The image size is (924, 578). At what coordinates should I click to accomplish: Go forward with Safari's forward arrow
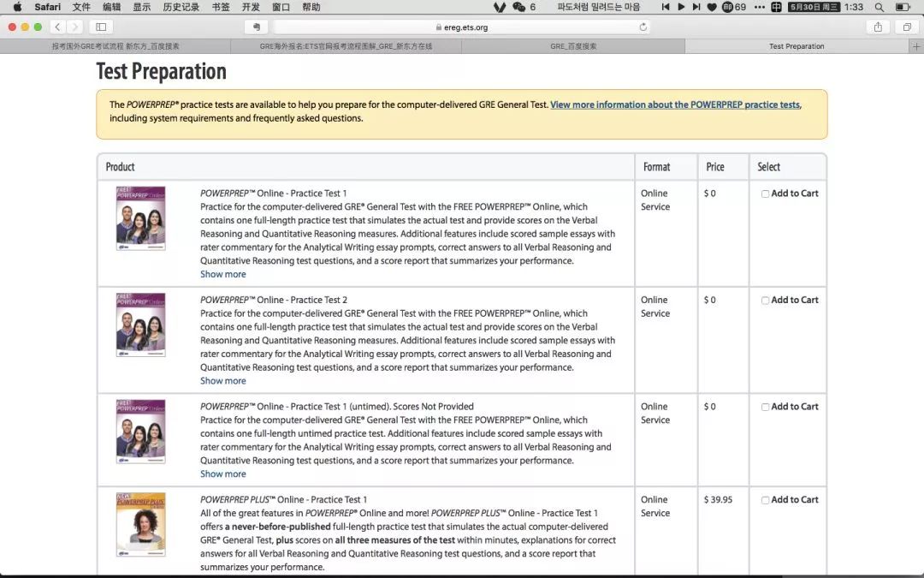(74, 27)
